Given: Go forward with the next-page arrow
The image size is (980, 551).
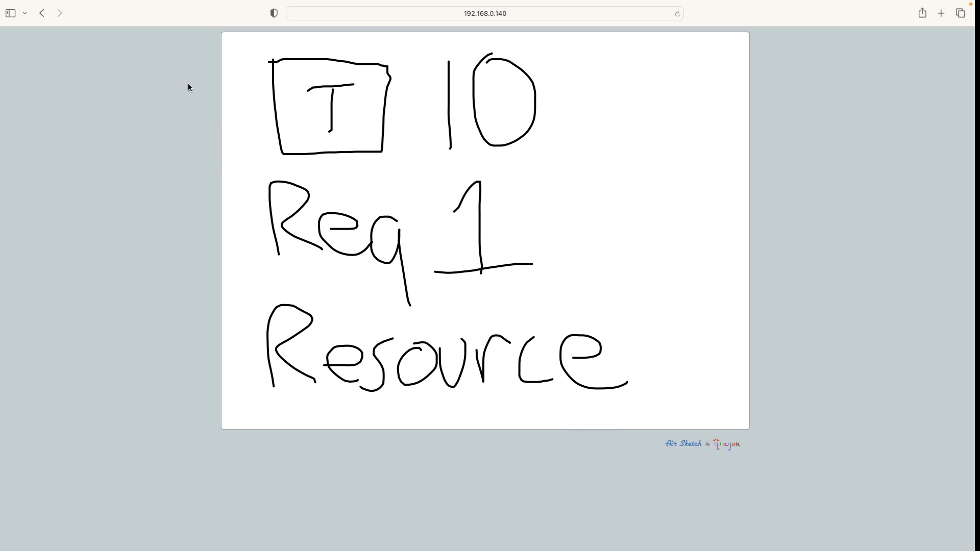Looking at the screenshot, I should (60, 13).
